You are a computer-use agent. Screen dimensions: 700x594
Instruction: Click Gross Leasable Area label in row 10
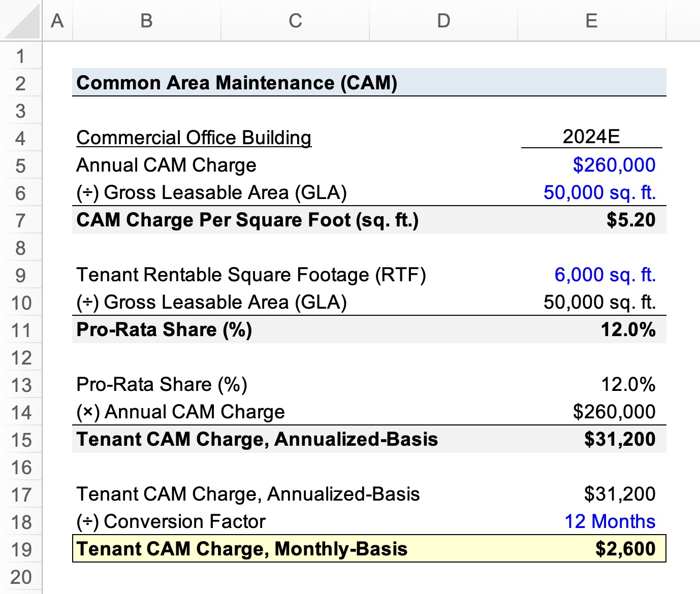point(211,302)
